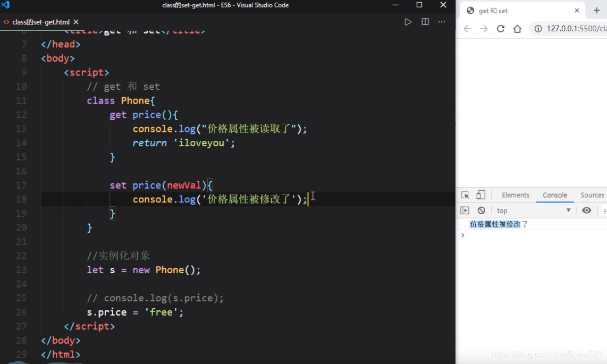
Task: Open the 'top' JavaScript context dropdown
Action: [x=534, y=210]
